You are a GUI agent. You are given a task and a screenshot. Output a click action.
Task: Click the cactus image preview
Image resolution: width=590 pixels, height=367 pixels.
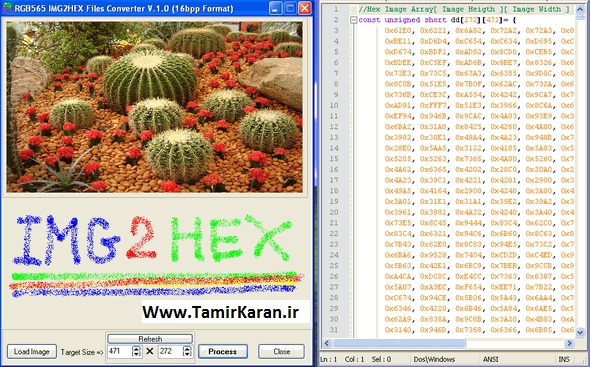tap(155, 107)
